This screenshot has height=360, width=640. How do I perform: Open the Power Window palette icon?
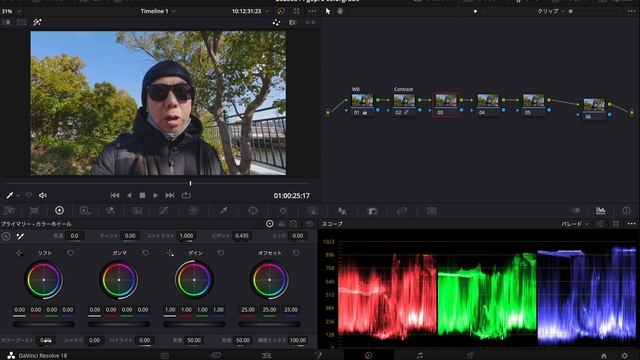pos(253,211)
